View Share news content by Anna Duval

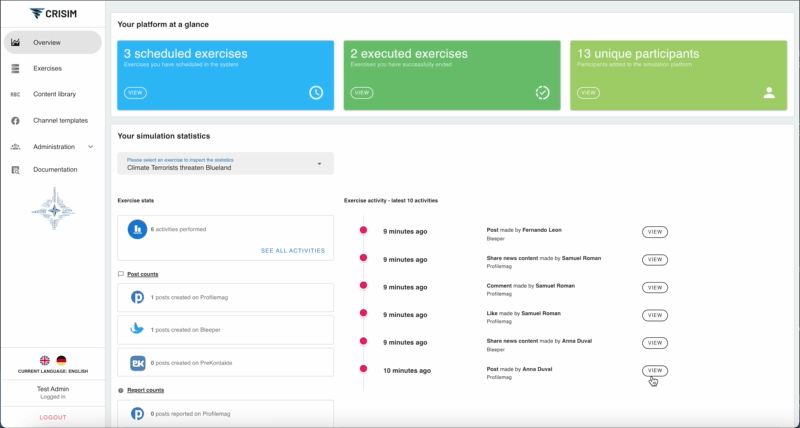[x=655, y=343]
